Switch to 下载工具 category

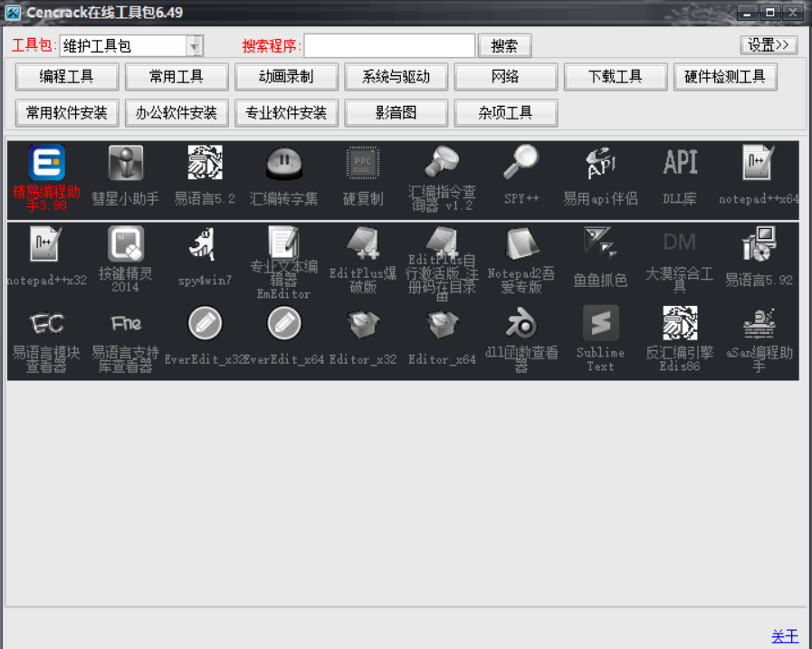[x=616, y=77]
